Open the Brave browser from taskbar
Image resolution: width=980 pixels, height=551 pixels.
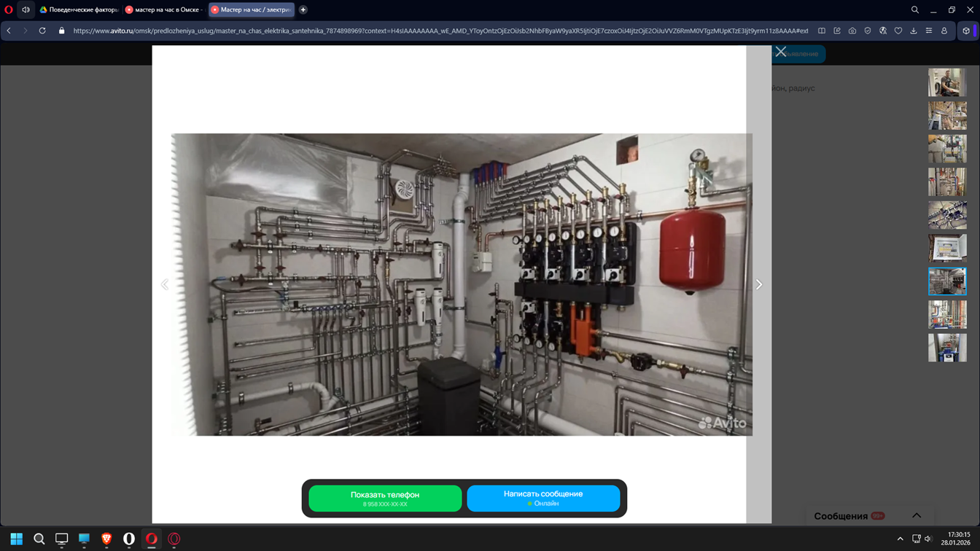point(106,539)
